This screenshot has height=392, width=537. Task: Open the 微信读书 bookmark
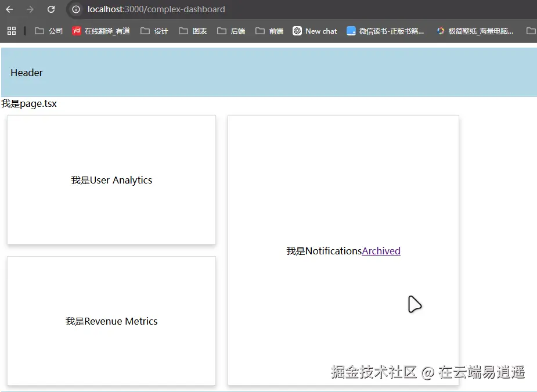click(x=385, y=31)
